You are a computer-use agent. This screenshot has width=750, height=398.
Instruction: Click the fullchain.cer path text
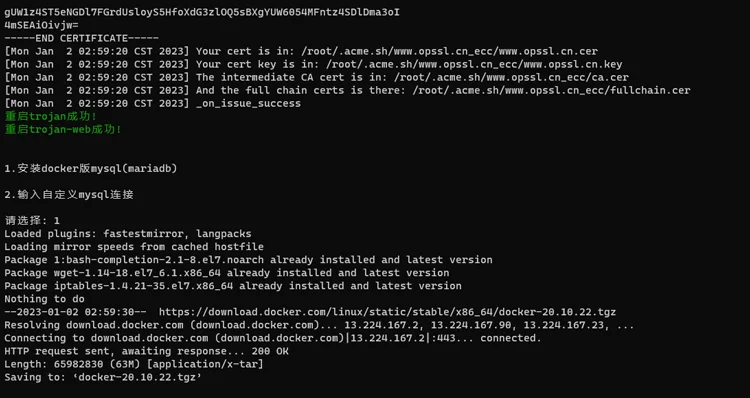551,90
